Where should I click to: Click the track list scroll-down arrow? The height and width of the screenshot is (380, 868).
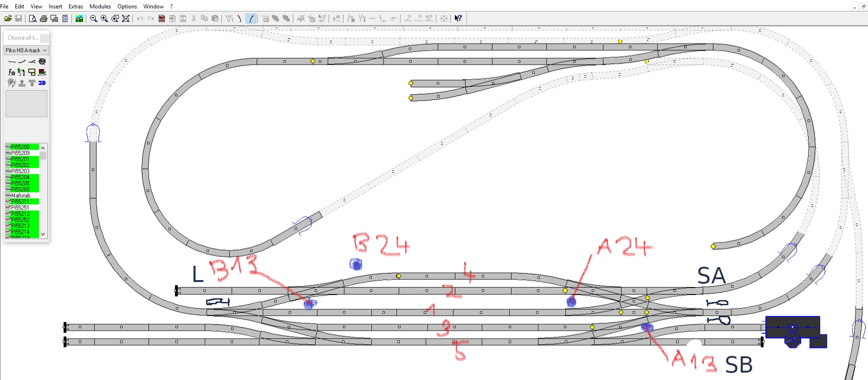point(43,234)
